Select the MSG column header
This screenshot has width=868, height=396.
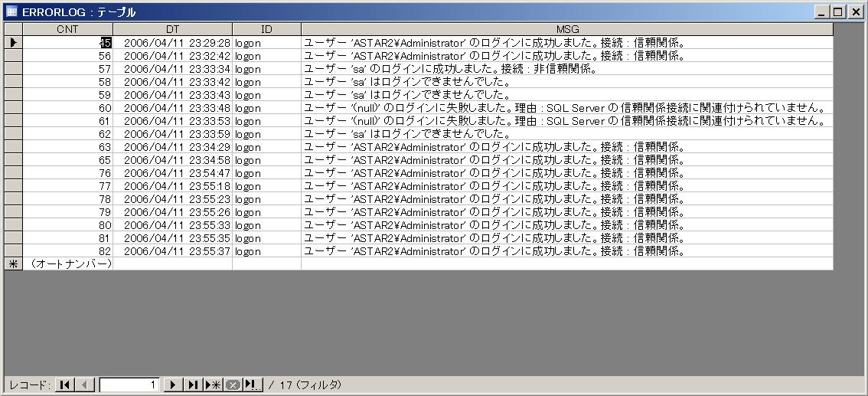click(567, 29)
